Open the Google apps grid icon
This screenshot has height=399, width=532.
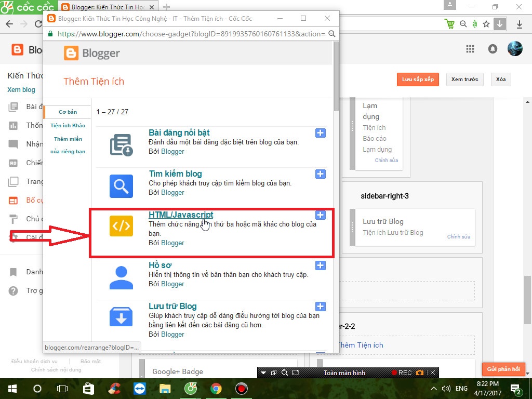pos(470,49)
